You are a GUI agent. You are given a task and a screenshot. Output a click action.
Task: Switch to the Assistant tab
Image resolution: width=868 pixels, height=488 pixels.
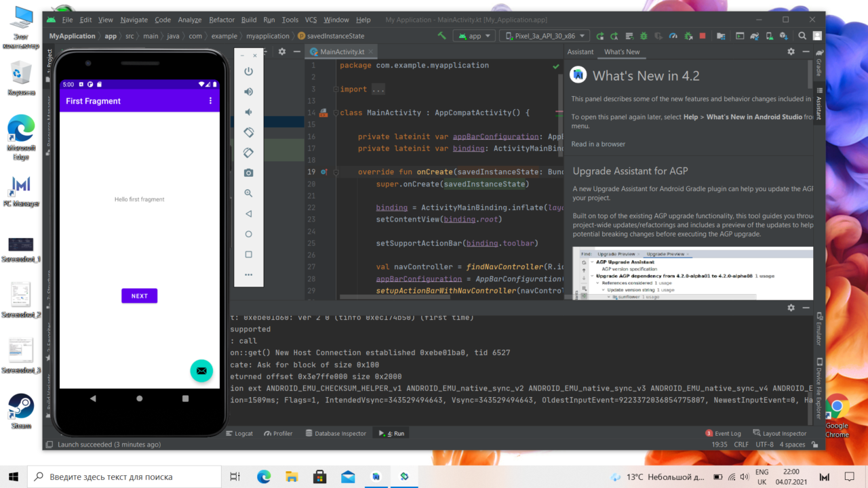[580, 52]
